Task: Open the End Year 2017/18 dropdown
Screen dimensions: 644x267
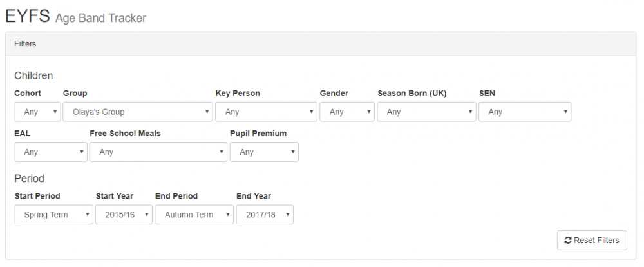Action: [x=265, y=215]
